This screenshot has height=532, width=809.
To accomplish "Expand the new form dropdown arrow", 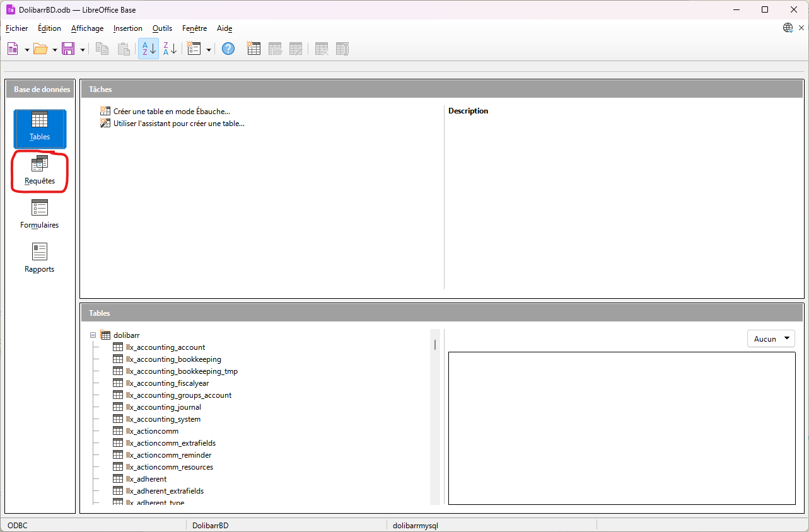I will coord(209,49).
